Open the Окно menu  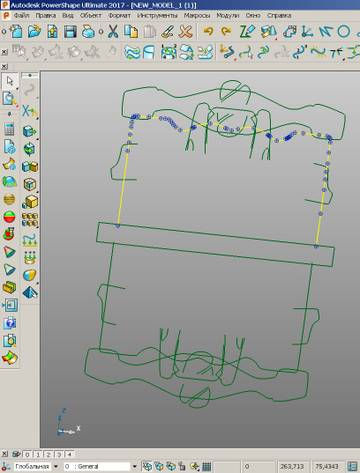[x=253, y=15]
